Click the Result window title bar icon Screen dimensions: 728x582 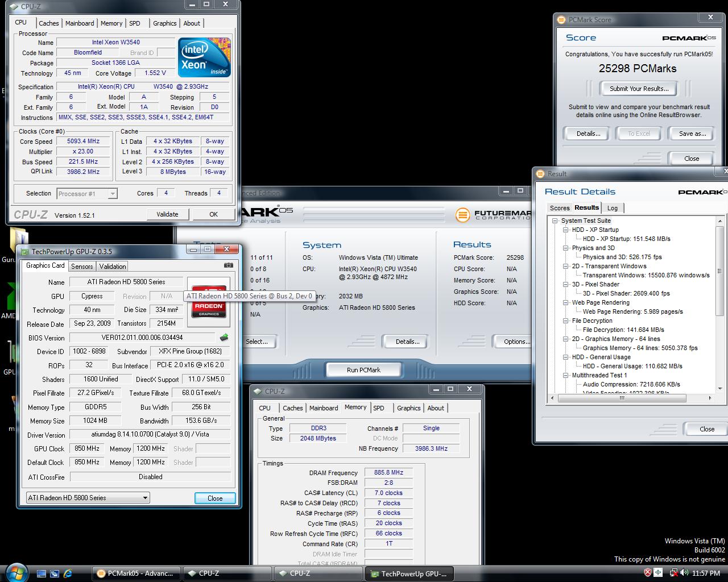coord(540,173)
